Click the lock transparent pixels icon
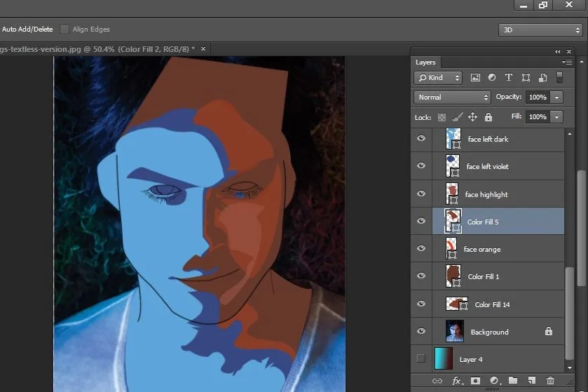Image resolution: width=588 pixels, height=392 pixels. (x=442, y=117)
